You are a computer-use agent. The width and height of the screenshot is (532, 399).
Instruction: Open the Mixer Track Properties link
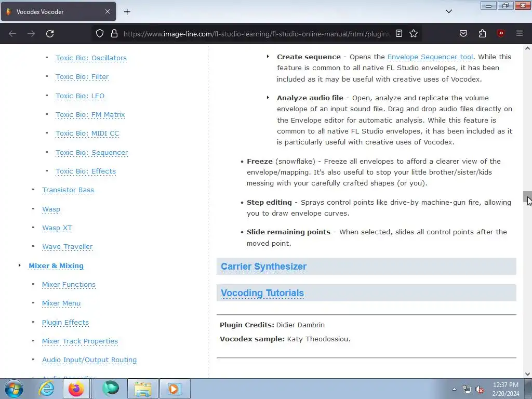pyautogui.click(x=80, y=341)
